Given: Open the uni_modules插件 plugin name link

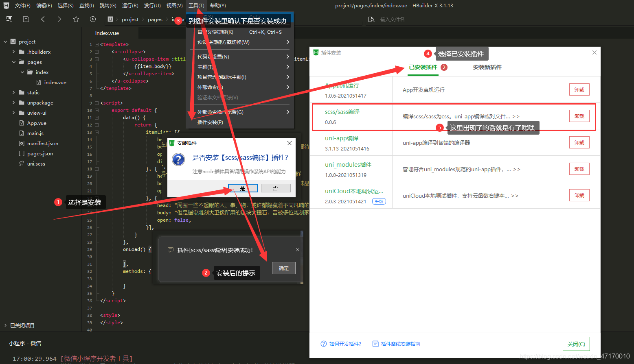Looking at the screenshot, I should click(x=348, y=165).
